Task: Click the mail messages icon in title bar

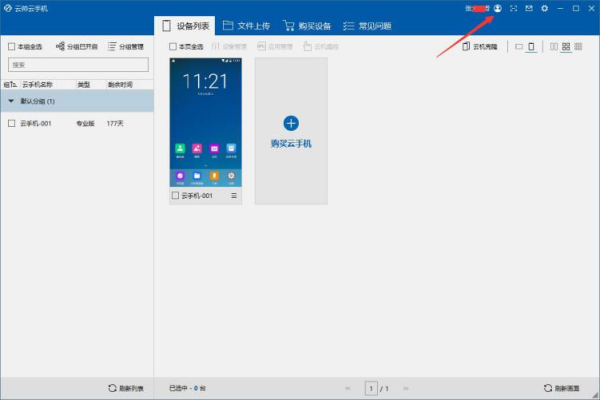Action: pyautogui.click(x=529, y=8)
